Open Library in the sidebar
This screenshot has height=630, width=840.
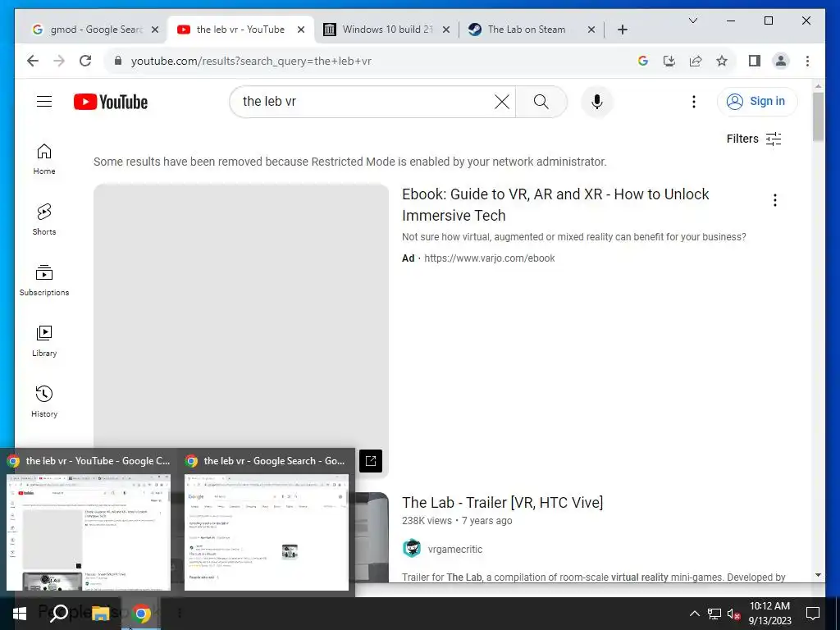click(44, 341)
